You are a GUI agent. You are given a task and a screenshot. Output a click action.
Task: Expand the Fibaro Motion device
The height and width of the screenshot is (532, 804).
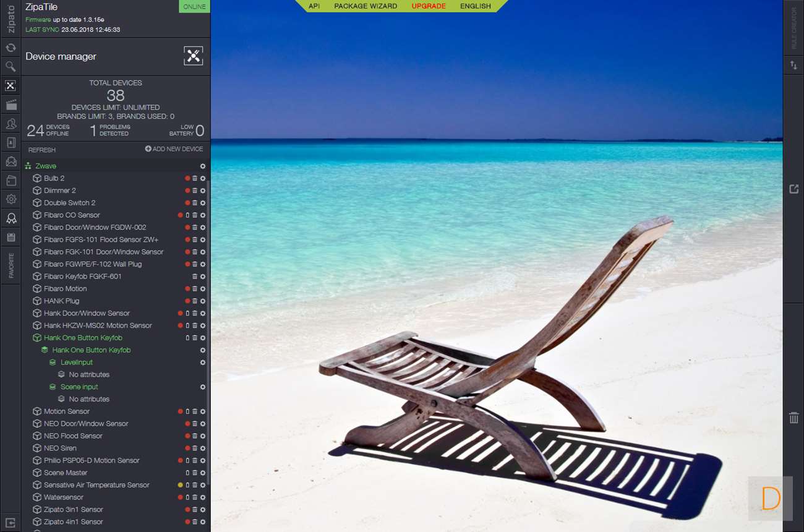coord(37,289)
